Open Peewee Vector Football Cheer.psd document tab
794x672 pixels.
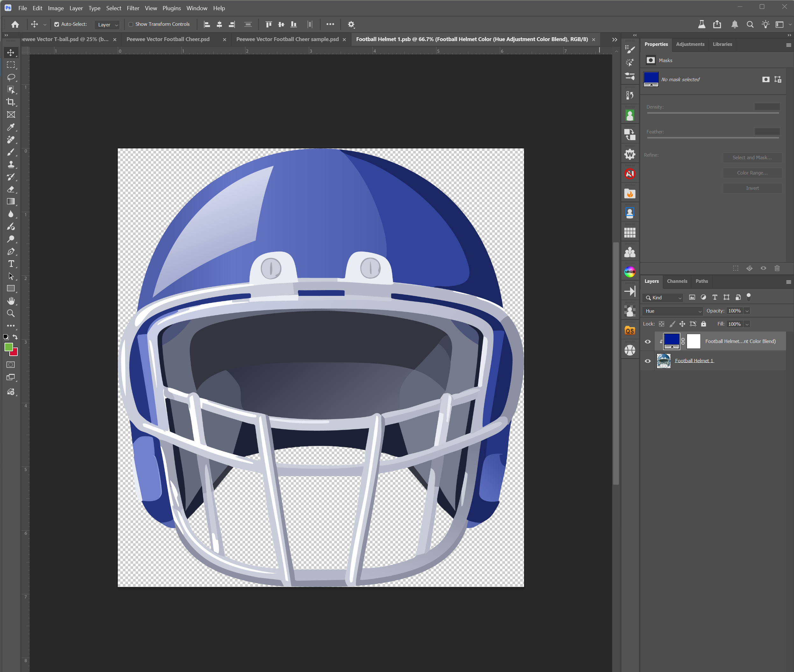(168, 39)
